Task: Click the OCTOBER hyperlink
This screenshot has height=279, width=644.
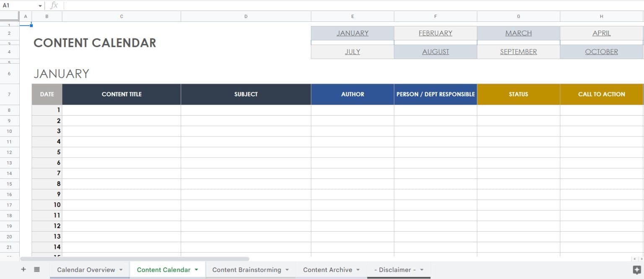Action: (x=601, y=52)
